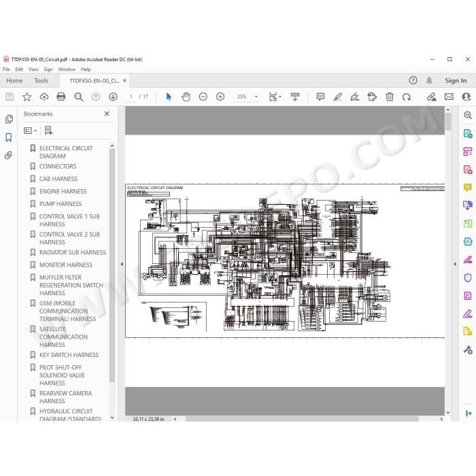
Task: Collapse the right tools pane arrow
Action: (x=455, y=264)
